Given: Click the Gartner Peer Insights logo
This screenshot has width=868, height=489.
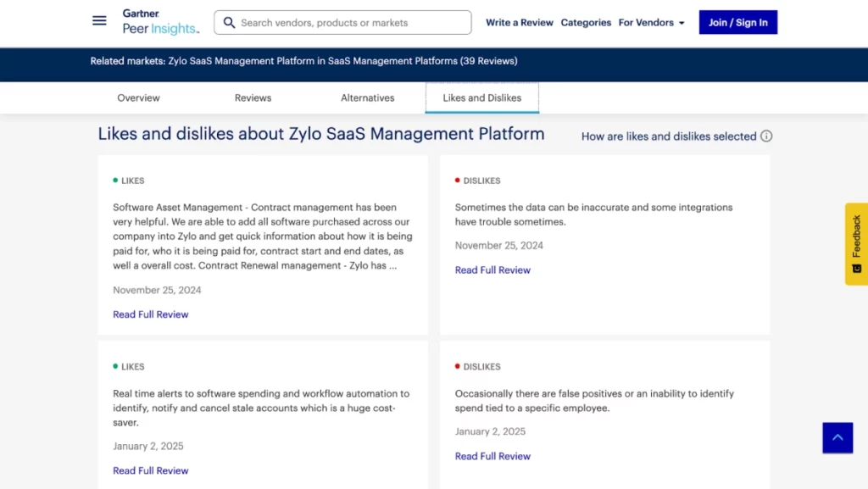Looking at the screenshot, I should click(160, 22).
